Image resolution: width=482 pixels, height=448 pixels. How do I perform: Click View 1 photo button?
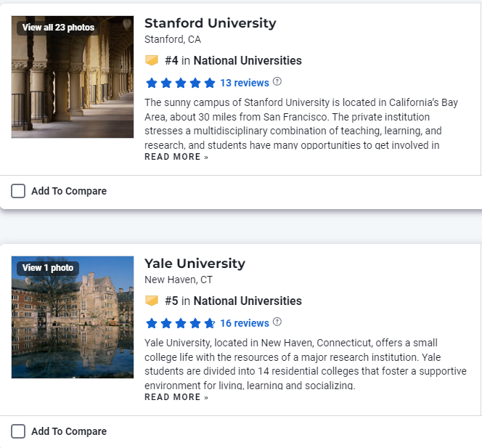[x=48, y=268]
